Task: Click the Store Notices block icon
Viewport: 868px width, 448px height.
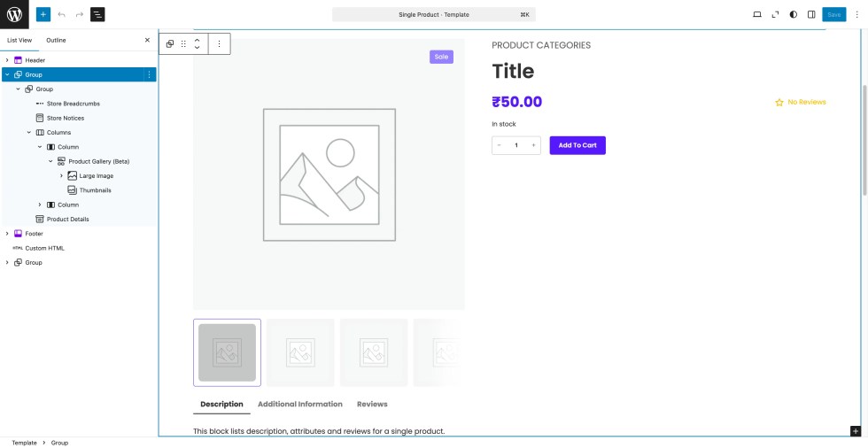Action: click(40, 119)
